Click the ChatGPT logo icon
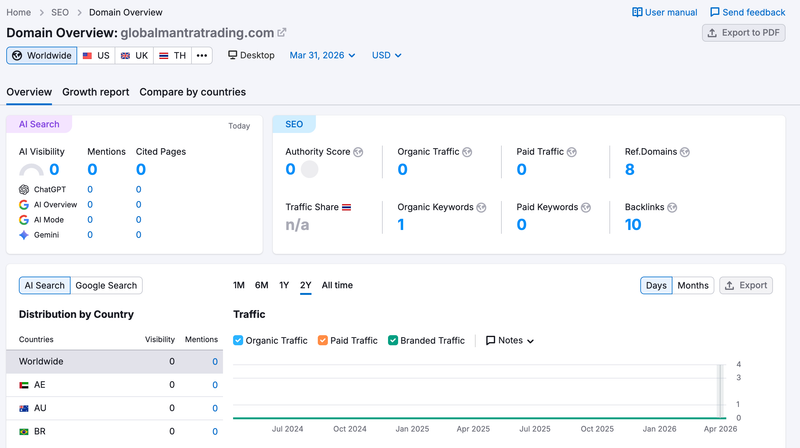Screen dimensions: 800x448 click(24, 189)
